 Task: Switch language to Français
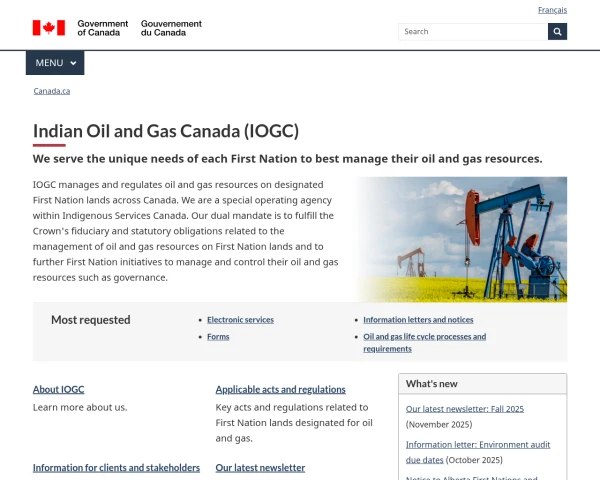552,10
